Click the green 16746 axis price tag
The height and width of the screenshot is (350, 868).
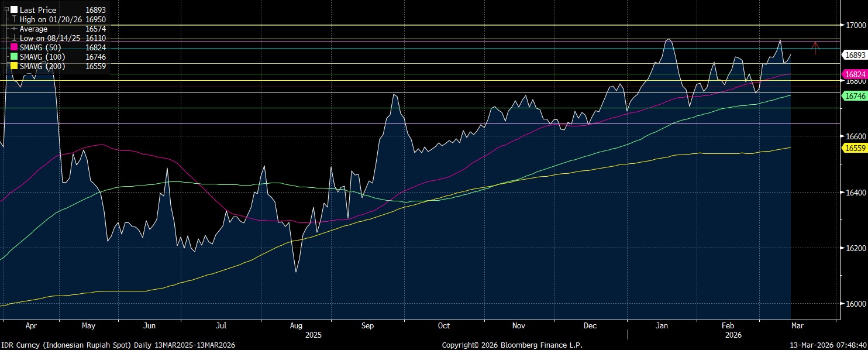tap(854, 95)
